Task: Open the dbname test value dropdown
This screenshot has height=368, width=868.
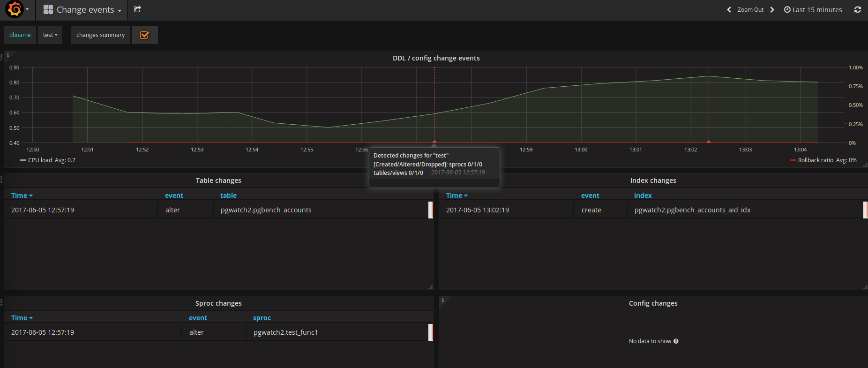Action: (x=50, y=35)
